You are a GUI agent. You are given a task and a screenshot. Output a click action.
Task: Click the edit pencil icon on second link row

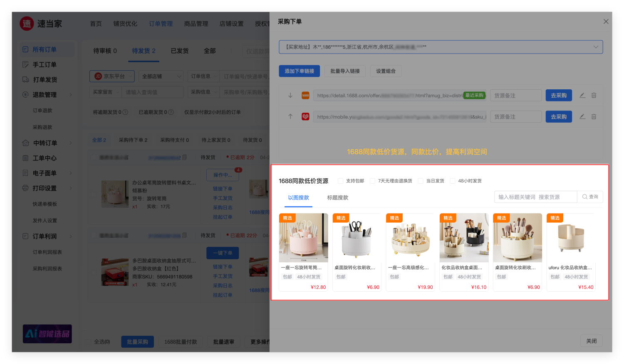pos(582,117)
